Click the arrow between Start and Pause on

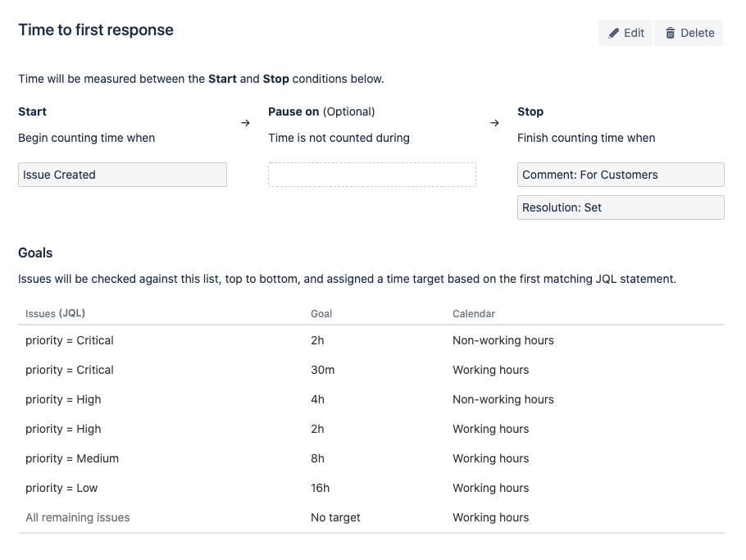tap(245, 123)
